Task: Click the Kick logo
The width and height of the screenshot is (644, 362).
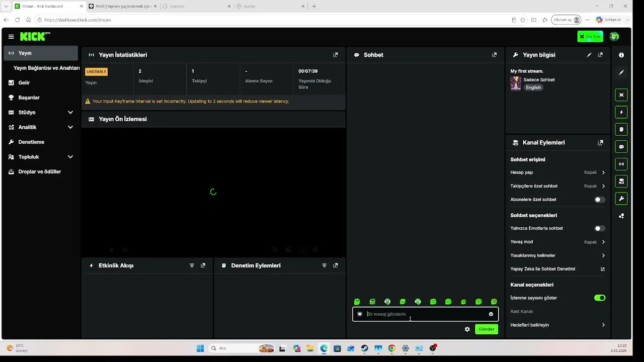Action: point(35,36)
